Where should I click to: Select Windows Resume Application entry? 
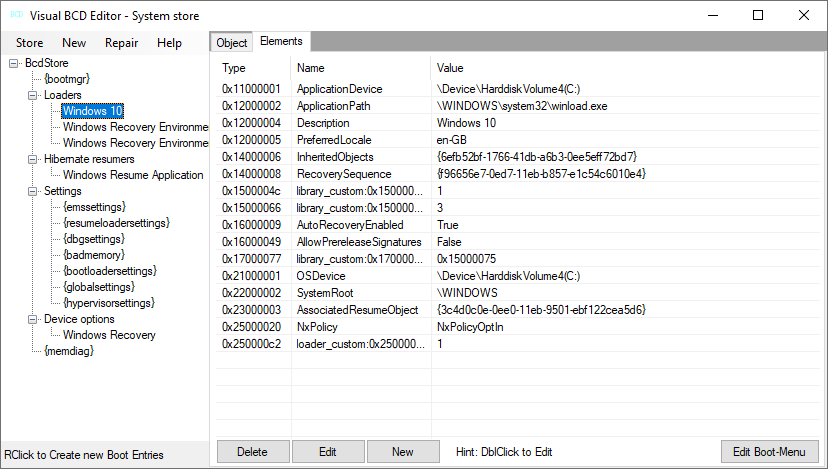pos(133,175)
